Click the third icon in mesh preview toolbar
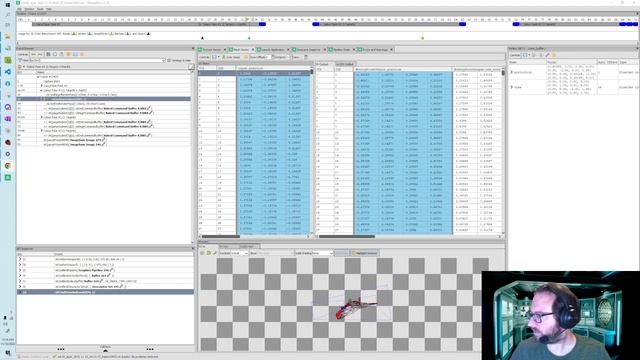This screenshot has width=640, height=360. pos(215,253)
